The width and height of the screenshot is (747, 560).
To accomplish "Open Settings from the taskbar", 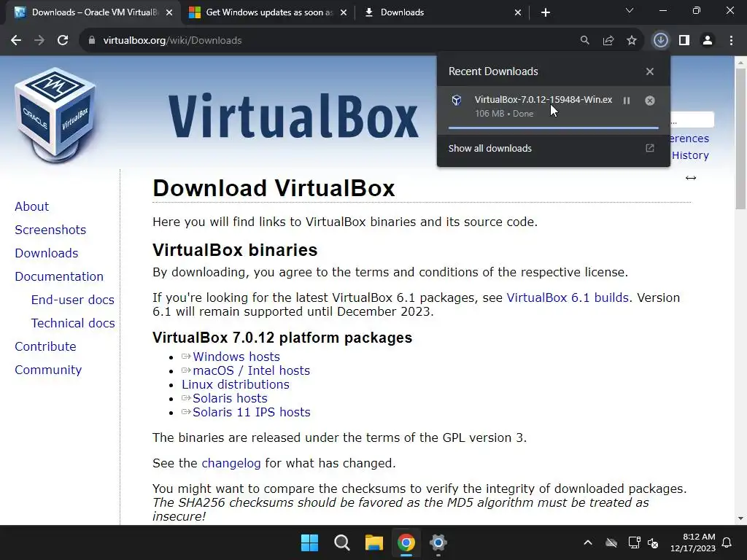I will tap(438, 542).
